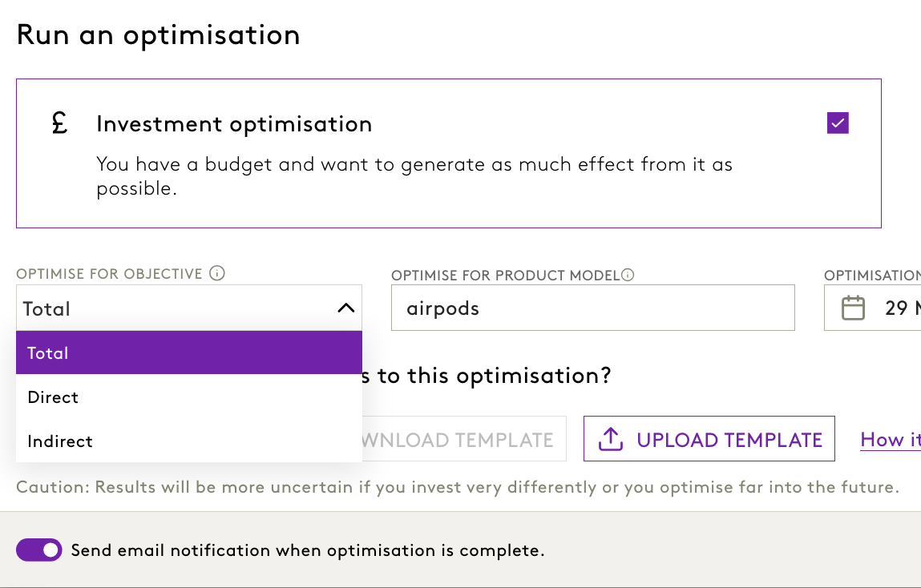Click the objective combo box showing Total
This screenshot has width=921, height=588.
(176, 308)
